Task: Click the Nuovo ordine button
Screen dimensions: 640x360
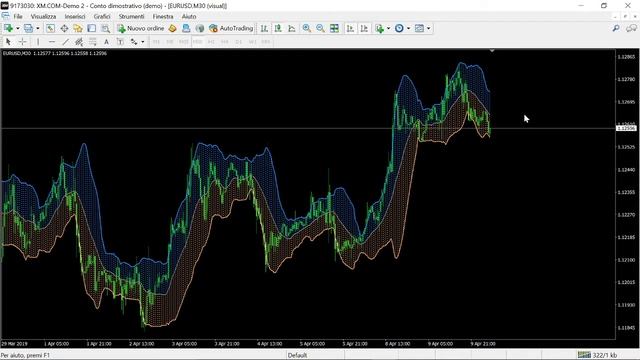Action: click(x=140, y=28)
